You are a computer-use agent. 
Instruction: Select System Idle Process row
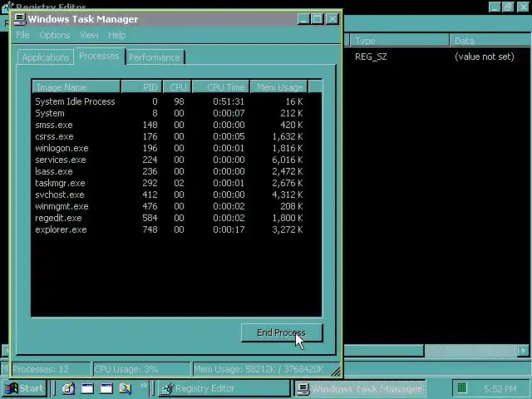176,101
